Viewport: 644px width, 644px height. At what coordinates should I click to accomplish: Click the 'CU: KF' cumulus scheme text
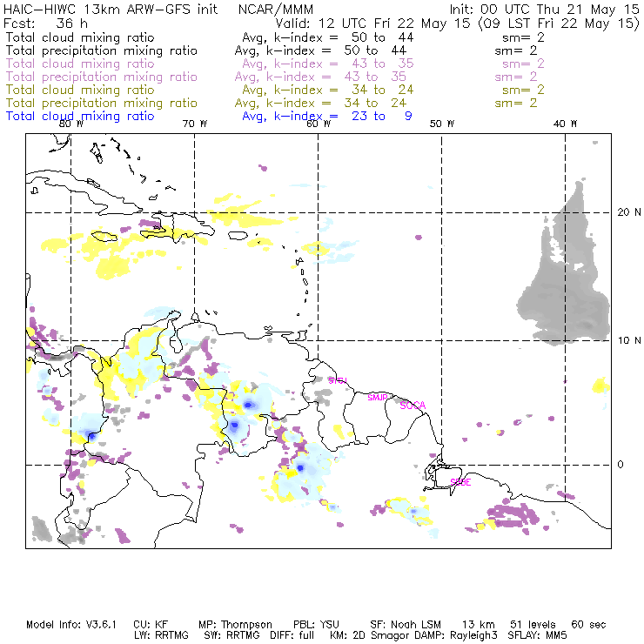coord(151,625)
